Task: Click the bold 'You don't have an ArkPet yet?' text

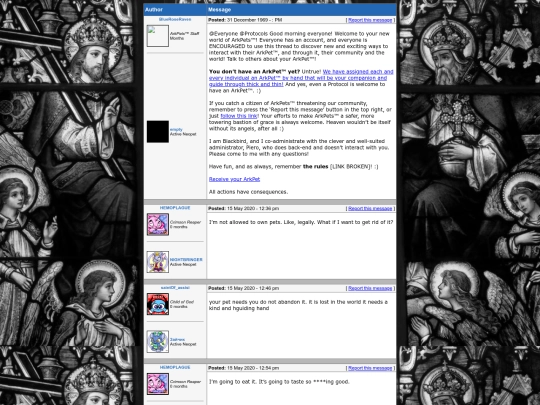Action: point(255,72)
